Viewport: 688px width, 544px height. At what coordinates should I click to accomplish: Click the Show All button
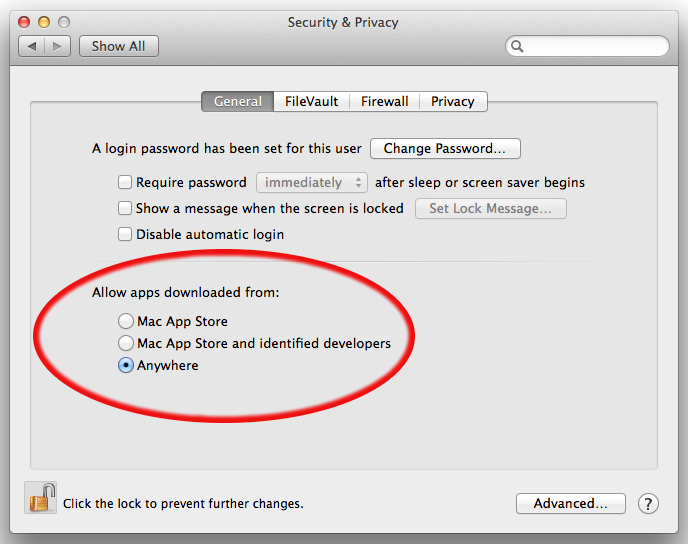coord(118,46)
